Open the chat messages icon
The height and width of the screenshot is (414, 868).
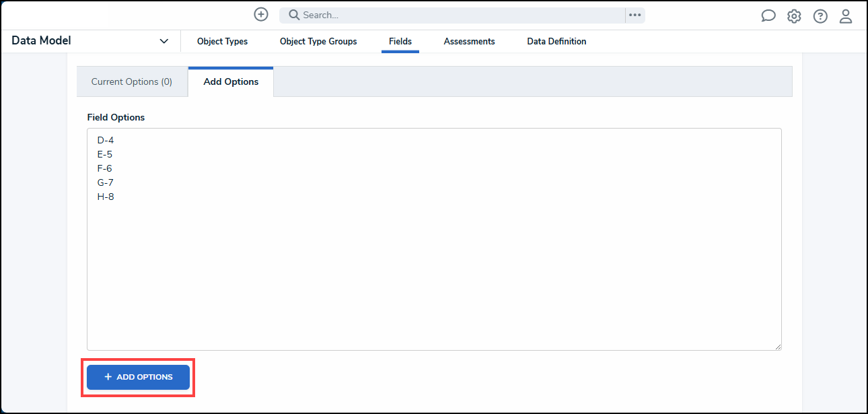click(768, 15)
